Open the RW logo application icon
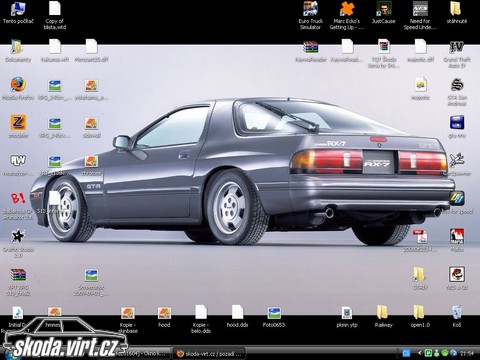The height and width of the screenshot is (360, 480). 18,161
